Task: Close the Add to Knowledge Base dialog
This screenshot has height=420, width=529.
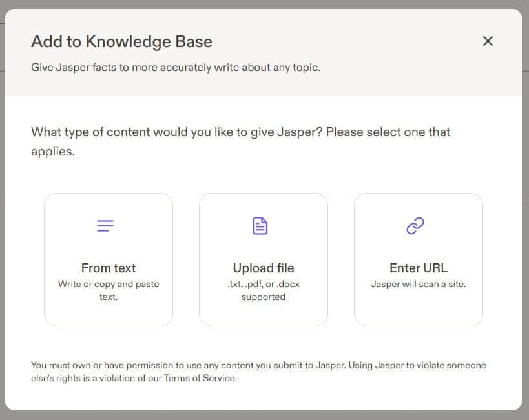Action: 488,41
